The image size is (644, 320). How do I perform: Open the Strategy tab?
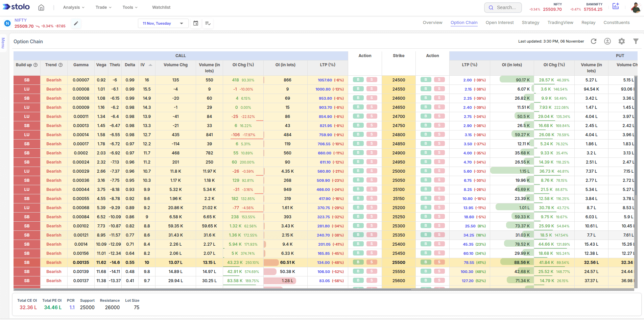tap(530, 23)
